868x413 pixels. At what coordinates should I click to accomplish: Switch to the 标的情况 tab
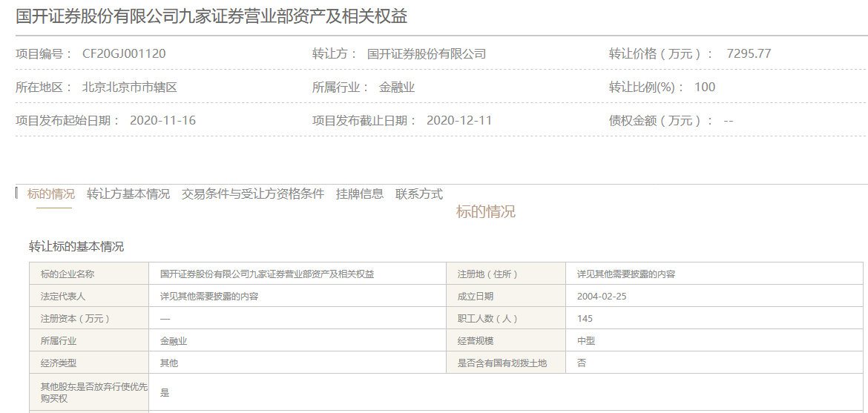50,194
